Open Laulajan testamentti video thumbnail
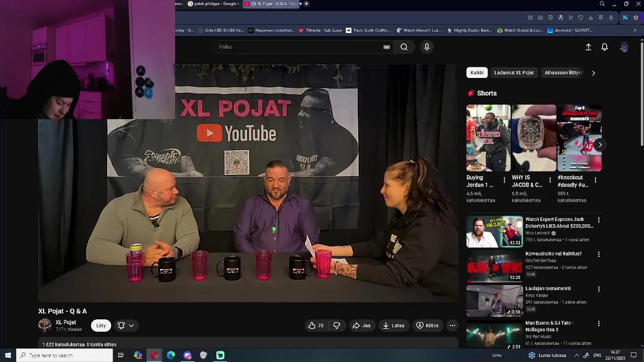Viewport: 644px width, 362px height. pyautogui.click(x=495, y=301)
